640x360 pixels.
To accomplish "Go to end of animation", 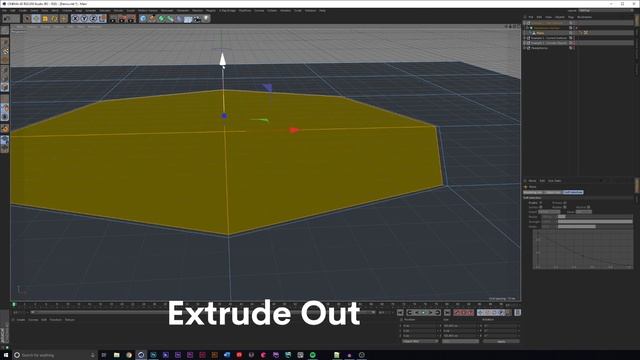I will click(x=447, y=313).
